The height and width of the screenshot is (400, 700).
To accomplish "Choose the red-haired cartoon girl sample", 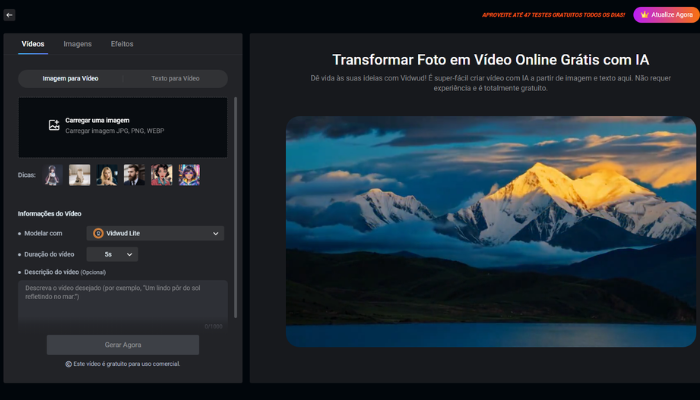I will pos(162,175).
